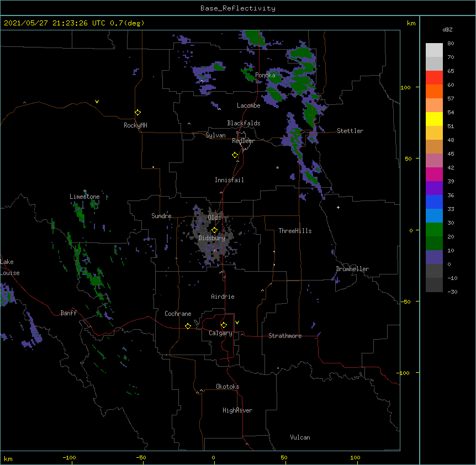Image resolution: width=476 pixels, height=465 pixels.
Task: Click the Olds label over radar center
Action: point(214,218)
